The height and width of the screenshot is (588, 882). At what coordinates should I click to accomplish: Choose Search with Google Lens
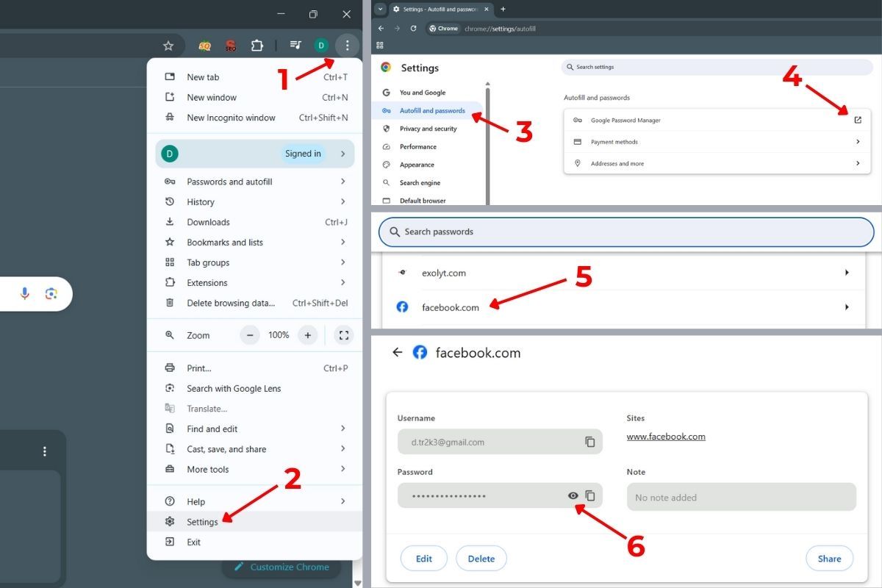[x=255, y=388]
